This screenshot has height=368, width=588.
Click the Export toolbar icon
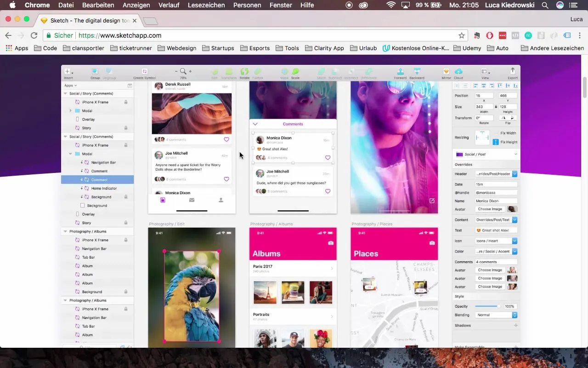(513, 71)
